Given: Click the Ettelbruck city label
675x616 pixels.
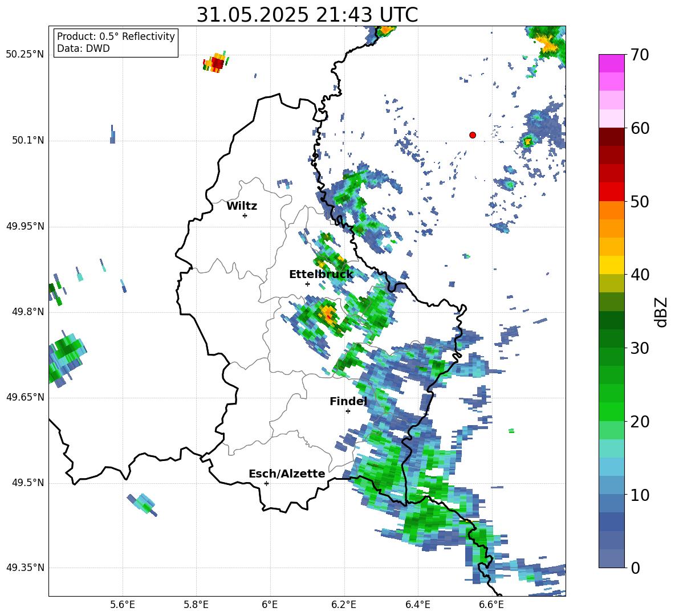Looking at the screenshot, I should point(321,275).
